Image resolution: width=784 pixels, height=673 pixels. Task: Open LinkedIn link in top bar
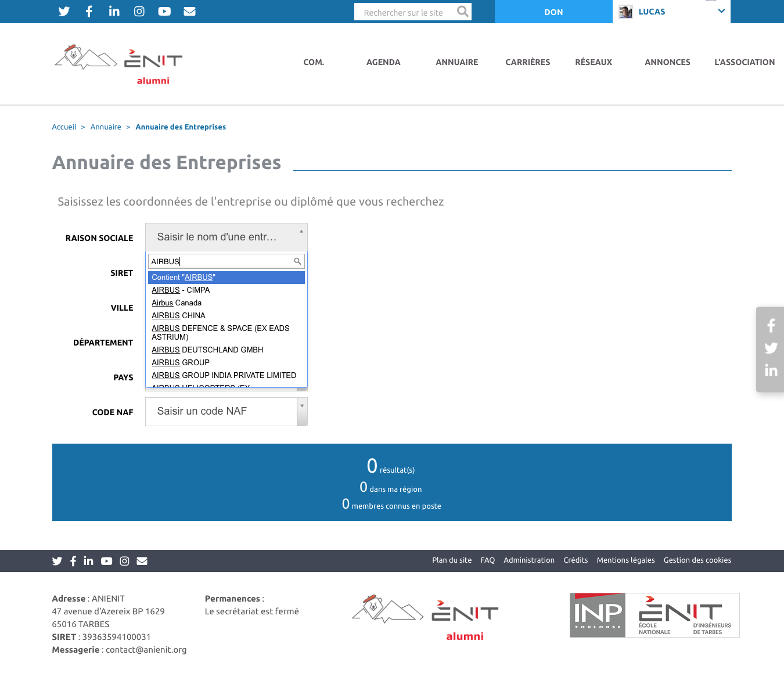pos(114,11)
